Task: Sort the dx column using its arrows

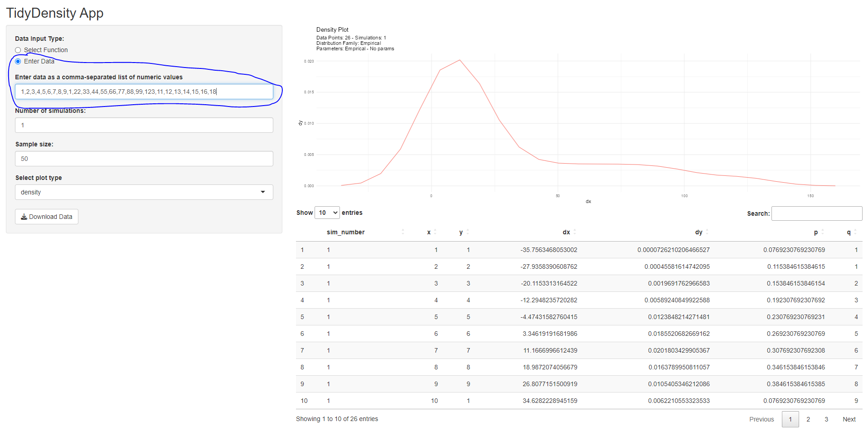Action: pyautogui.click(x=575, y=232)
